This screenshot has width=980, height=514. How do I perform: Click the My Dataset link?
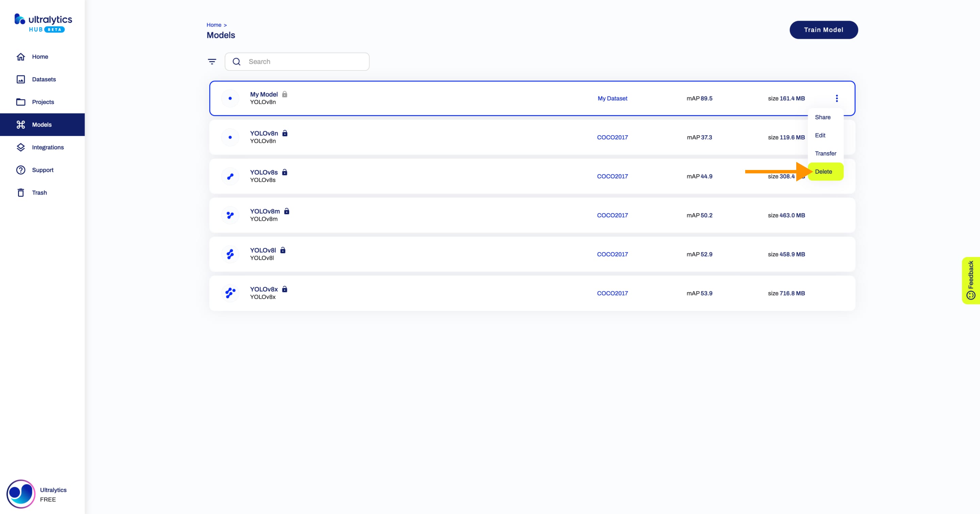pos(611,98)
